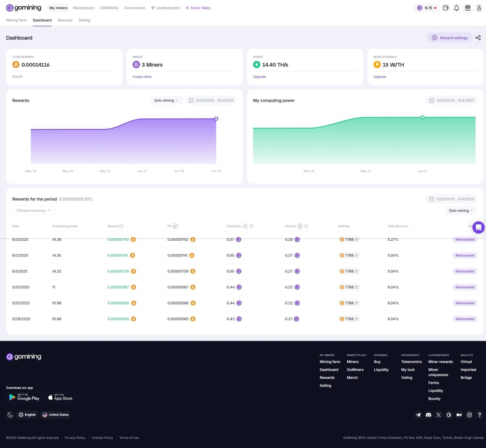The width and height of the screenshot is (486, 448).
Task: Open the shopping basket icon
Action: [468, 8]
